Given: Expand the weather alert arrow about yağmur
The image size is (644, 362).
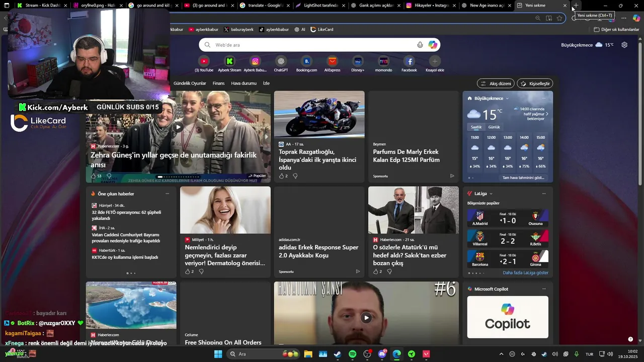Looking at the screenshot, I should tap(547, 114).
